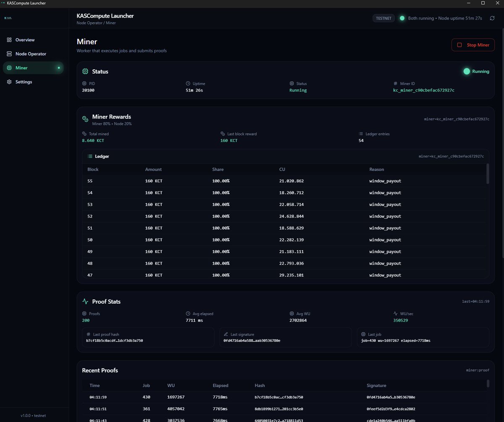504x422 pixels.
Task: Click the Proof Stats activity icon
Action: coord(85,301)
